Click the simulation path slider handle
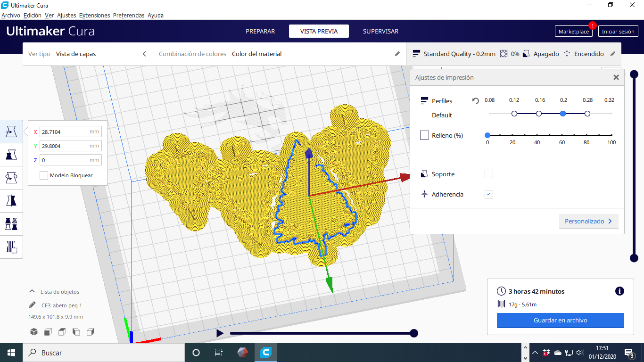 pos(414,333)
